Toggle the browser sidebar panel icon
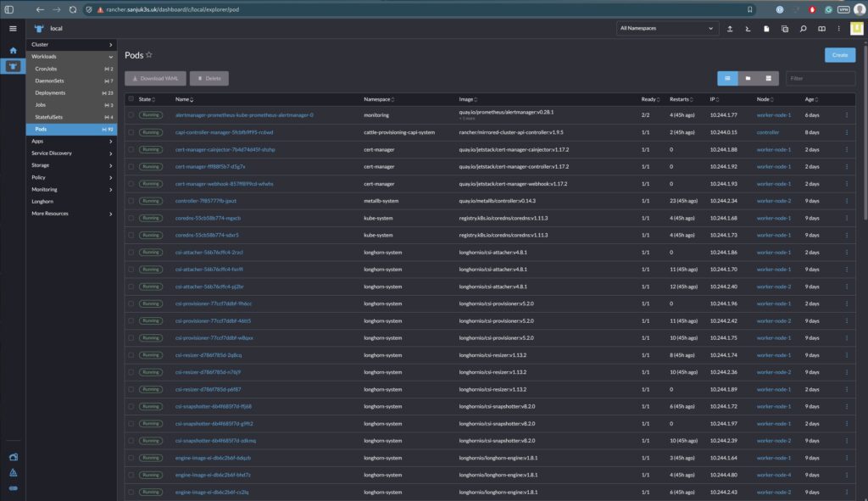Screen dimensions: 868x501 click(8, 9)
